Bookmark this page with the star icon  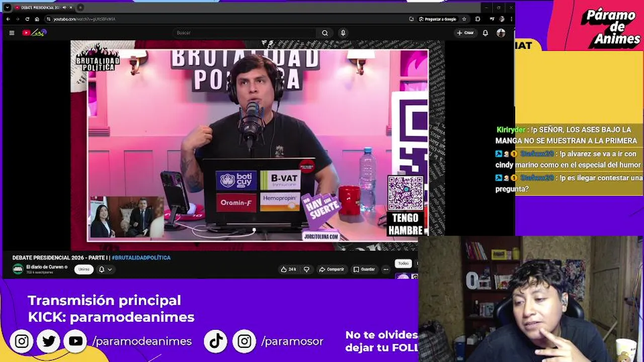pos(464,19)
